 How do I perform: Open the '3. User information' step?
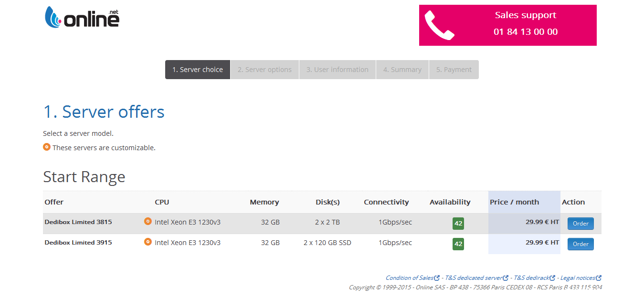tap(338, 70)
